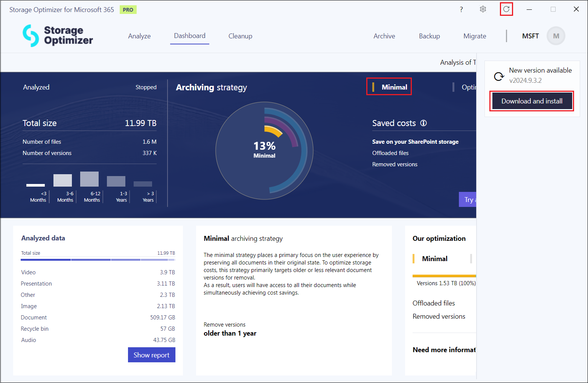588x383 pixels.
Task: Open the Cleanup tab
Action: tap(240, 36)
